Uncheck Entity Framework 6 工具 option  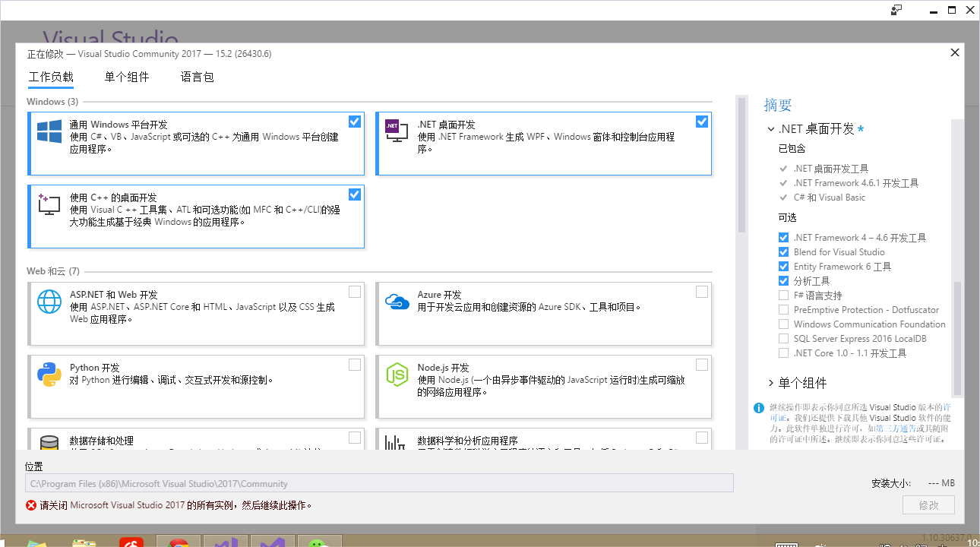pyautogui.click(x=783, y=267)
